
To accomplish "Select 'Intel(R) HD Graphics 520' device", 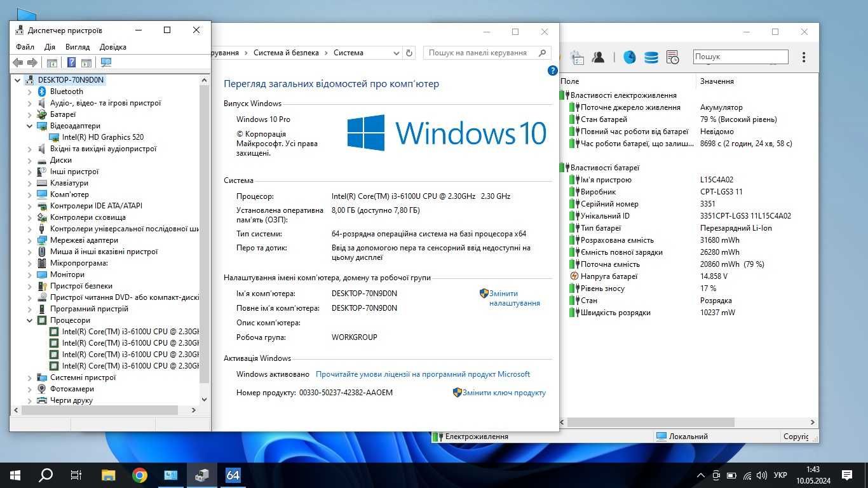I will point(103,137).
